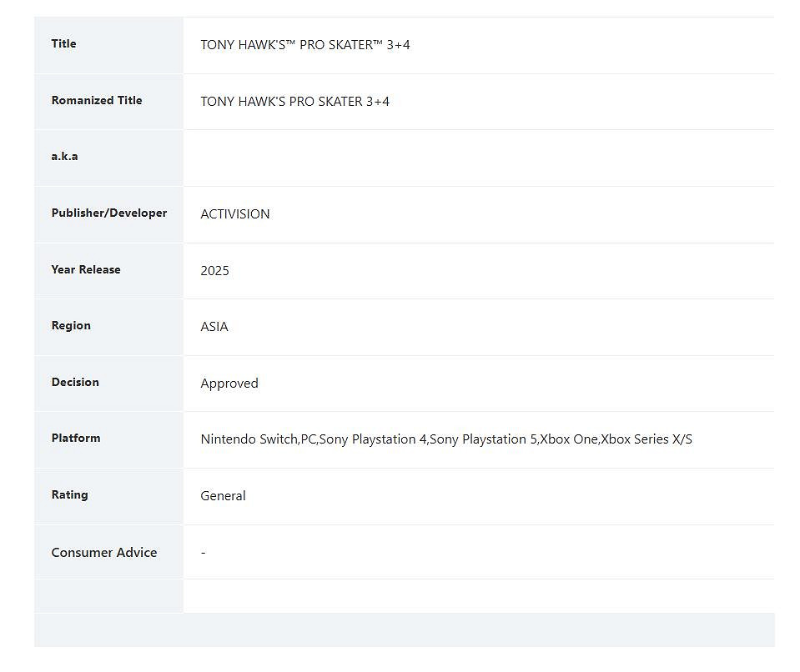Click the "Year Release" row label
The image size is (800, 672).
pyautogui.click(x=86, y=270)
